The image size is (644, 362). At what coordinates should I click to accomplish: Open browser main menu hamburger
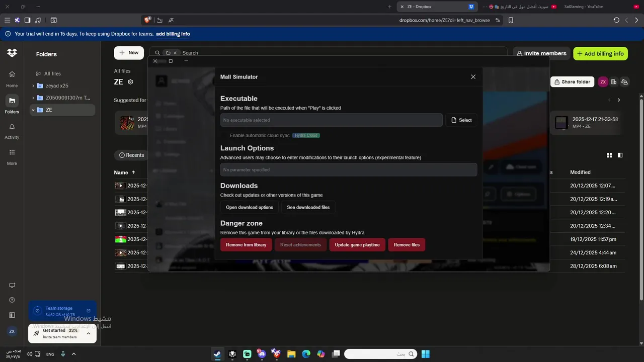pyautogui.click(x=7, y=20)
